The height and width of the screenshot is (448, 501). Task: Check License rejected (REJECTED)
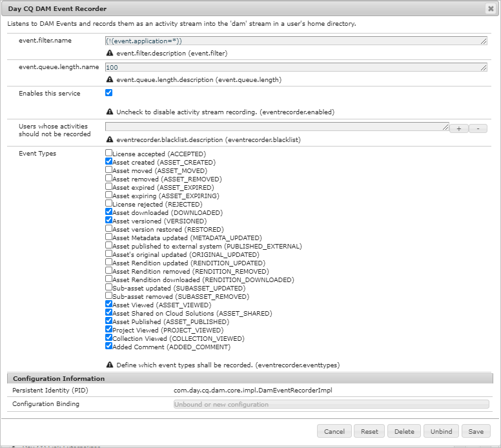(x=108, y=203)
